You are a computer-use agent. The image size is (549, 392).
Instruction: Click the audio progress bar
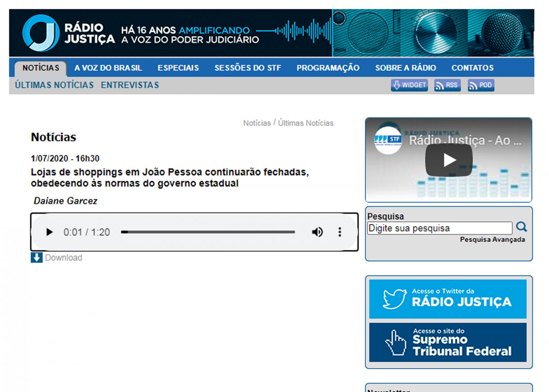[x=208, y=232]
